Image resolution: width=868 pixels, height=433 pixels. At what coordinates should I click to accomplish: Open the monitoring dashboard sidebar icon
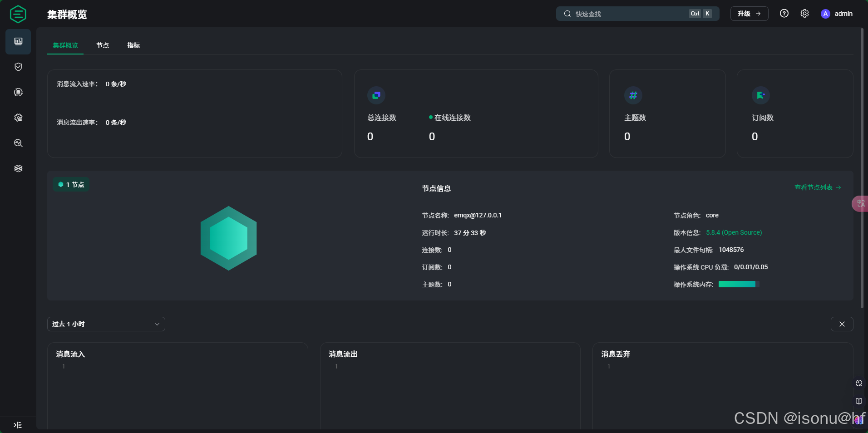tap(18, 42)
